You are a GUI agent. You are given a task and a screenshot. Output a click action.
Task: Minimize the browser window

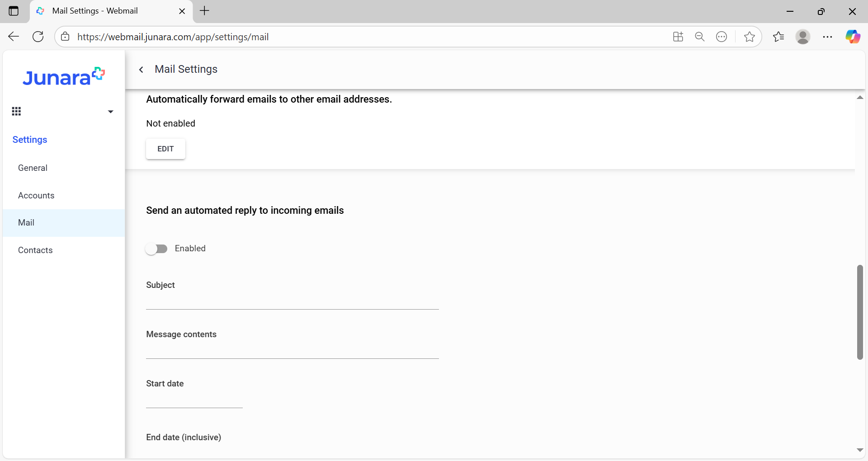790,11
